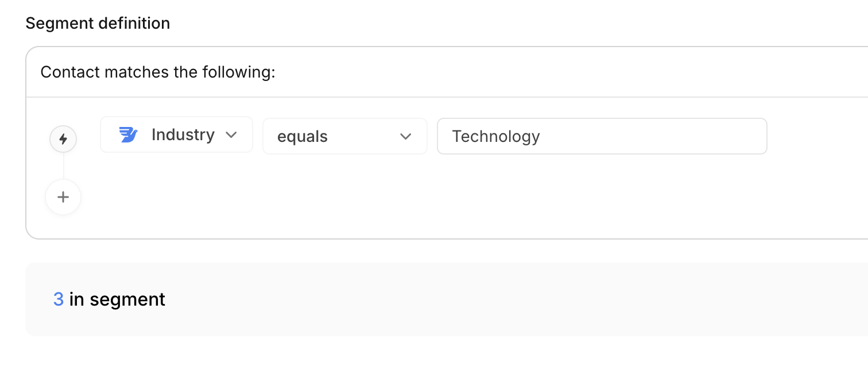Open the Industry attribute selector

click(x=176, y=135)
